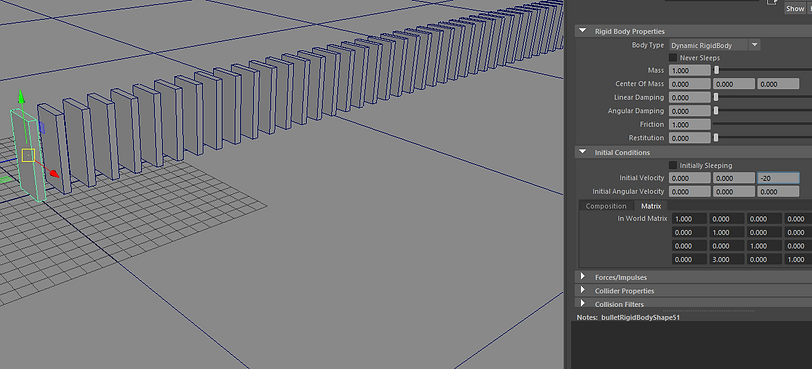Click the Friction value field

point(690,125)
